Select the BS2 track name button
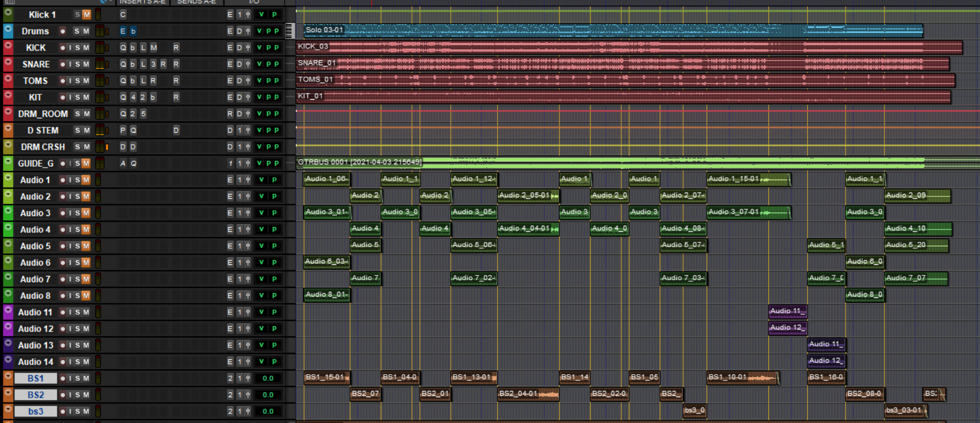The image size is (980, 423). click(35, 395)
